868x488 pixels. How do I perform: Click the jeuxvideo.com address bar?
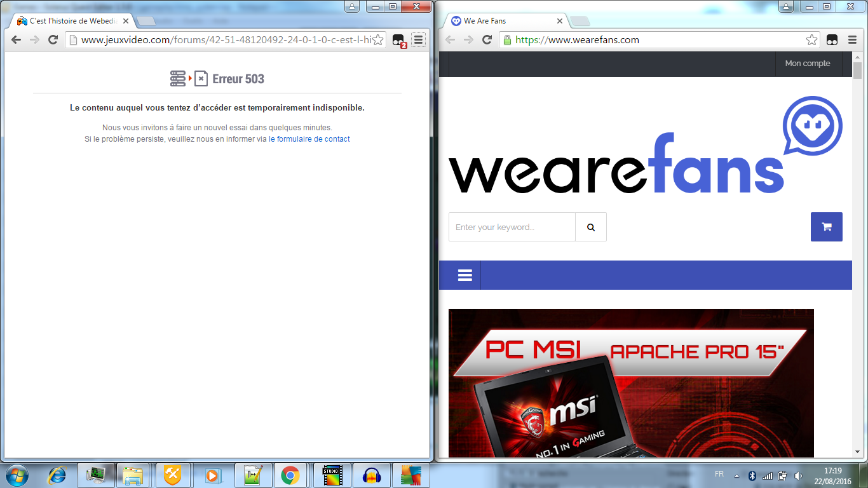(226, 40)
